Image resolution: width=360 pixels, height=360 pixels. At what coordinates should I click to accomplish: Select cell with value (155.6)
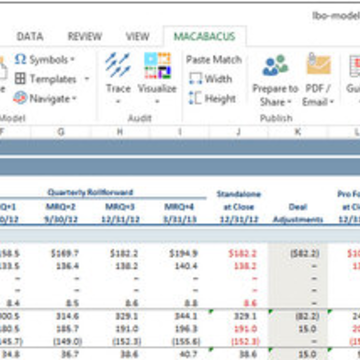pyautogui.click(x=186, y=341)
